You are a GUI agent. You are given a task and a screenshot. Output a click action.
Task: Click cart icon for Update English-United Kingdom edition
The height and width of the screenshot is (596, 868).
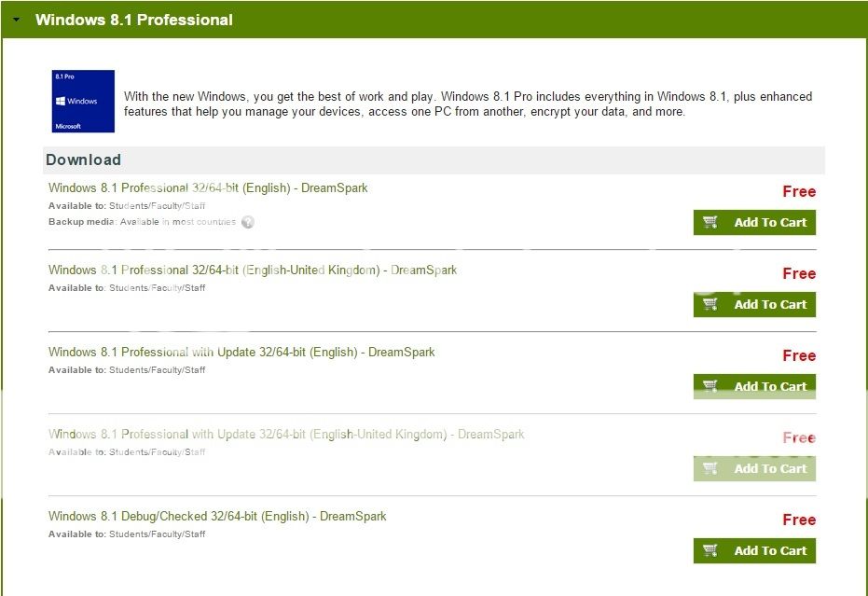710,468
